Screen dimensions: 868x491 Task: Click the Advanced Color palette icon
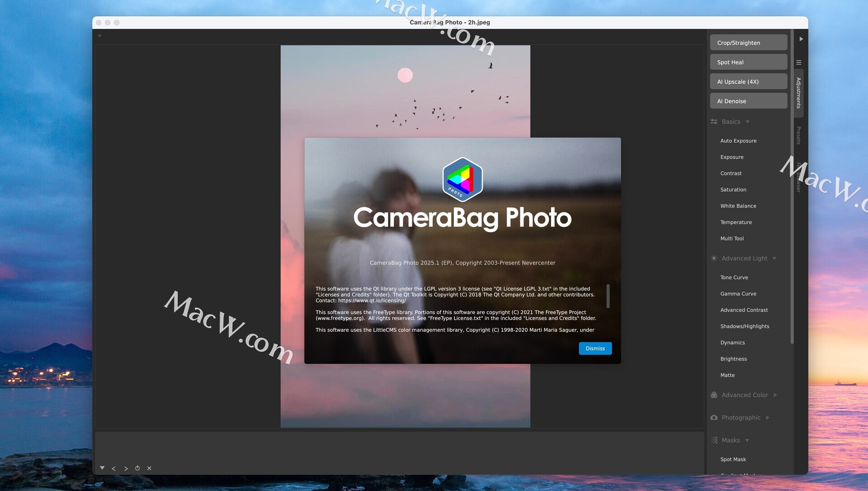tap(714, 395)
